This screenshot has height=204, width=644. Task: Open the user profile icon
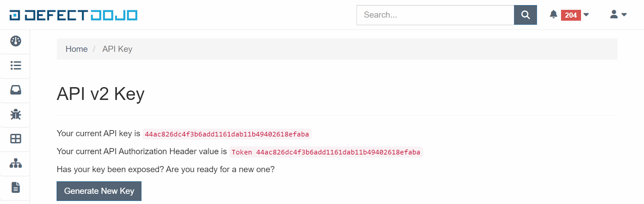(614, 15)
